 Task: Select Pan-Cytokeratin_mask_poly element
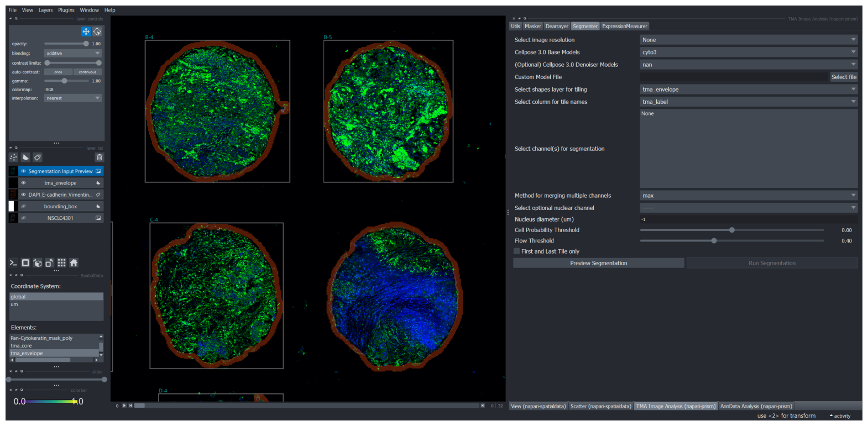pyautogui.click(x=54, y=338)
